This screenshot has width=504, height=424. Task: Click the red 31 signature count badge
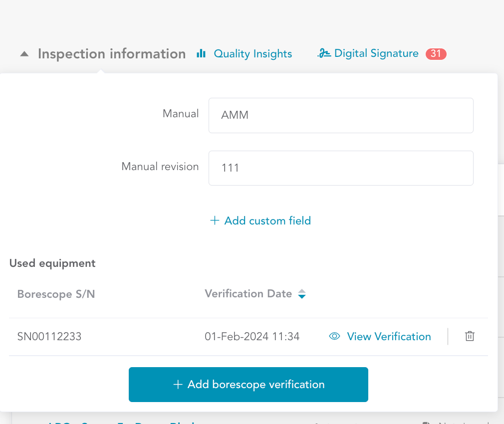pos(436,54)
